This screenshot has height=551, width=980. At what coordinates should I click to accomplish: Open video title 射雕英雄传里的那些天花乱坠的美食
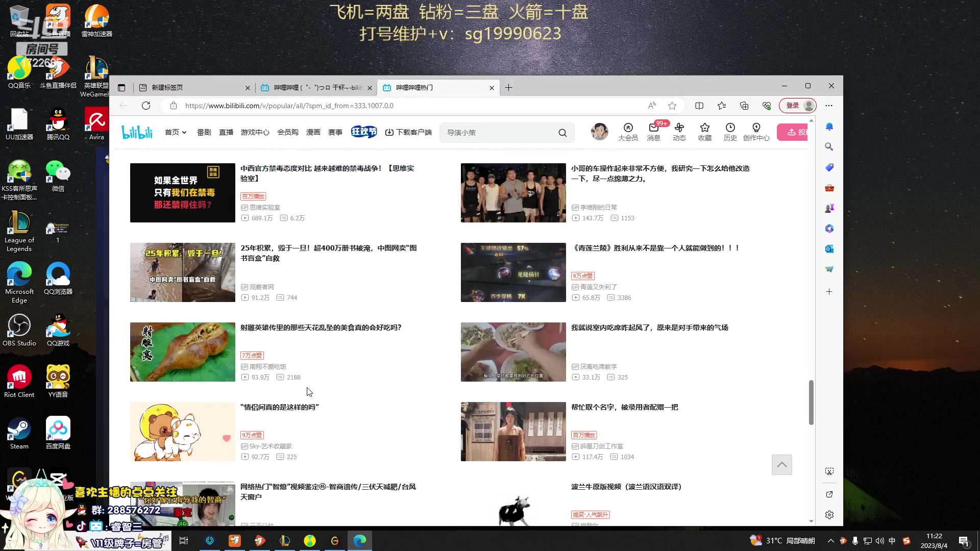point(321,328)
